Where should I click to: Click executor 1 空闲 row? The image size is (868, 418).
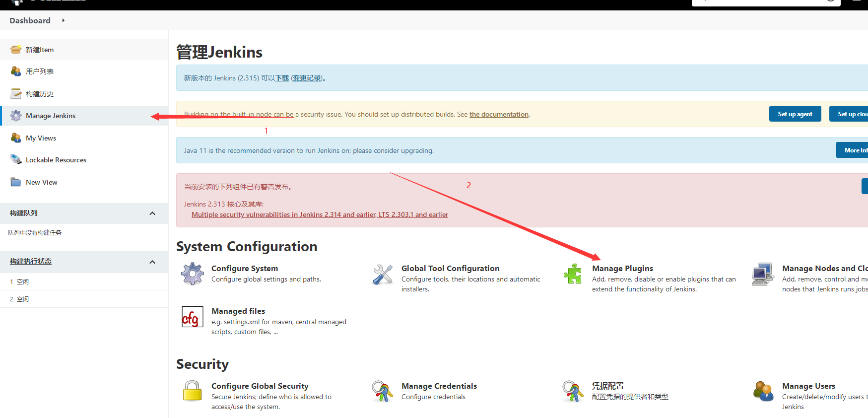tap(84, 281)
